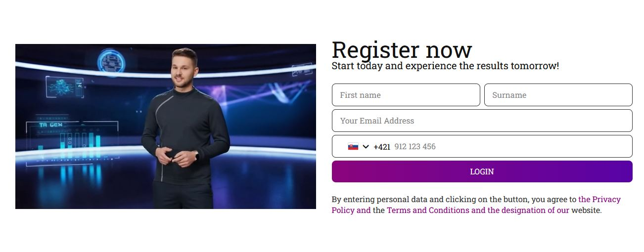Viewport: 644px width, 252px height.
Task: Click the Your Email Address field
Action: coord(482,121)
